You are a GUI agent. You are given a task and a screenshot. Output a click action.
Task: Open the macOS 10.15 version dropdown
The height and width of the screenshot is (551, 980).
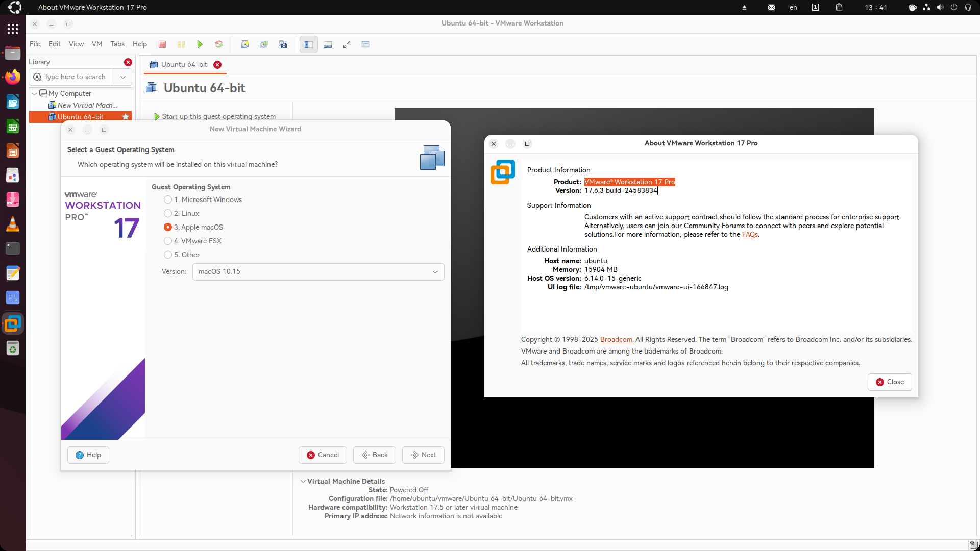click(x=318, y=272)
